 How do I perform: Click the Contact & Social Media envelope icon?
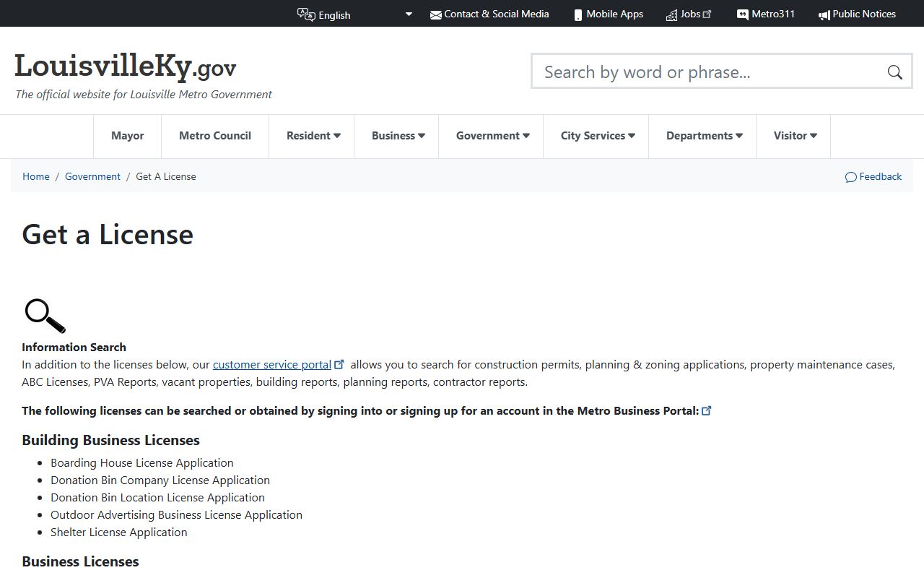click(435, 15)
